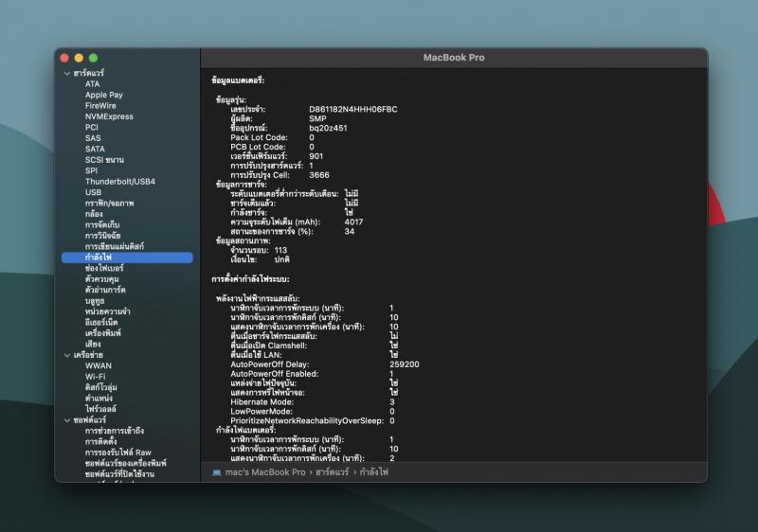
Task: Click the yellow minimize window button
Action: point(79,59)
